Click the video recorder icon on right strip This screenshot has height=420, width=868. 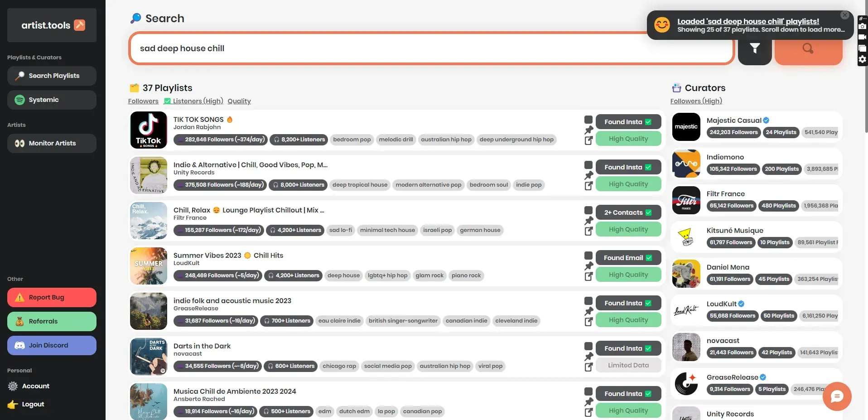click(x=863, y=37)
